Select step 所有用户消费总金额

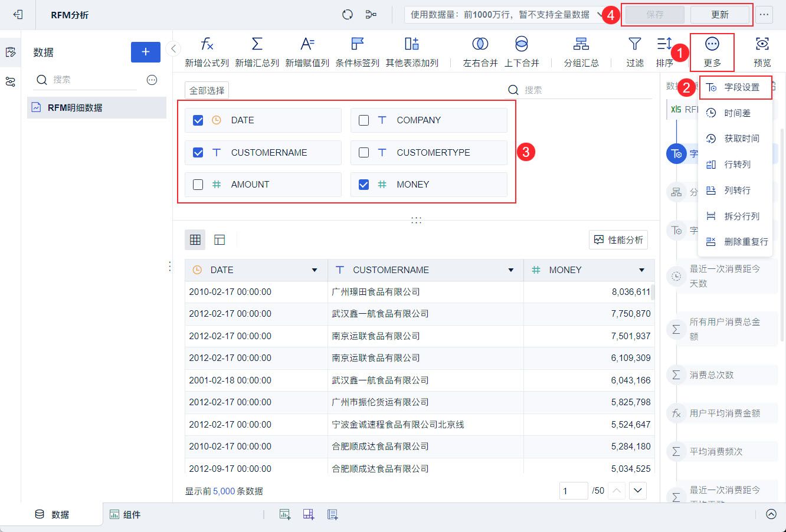(x=723, y=329)
